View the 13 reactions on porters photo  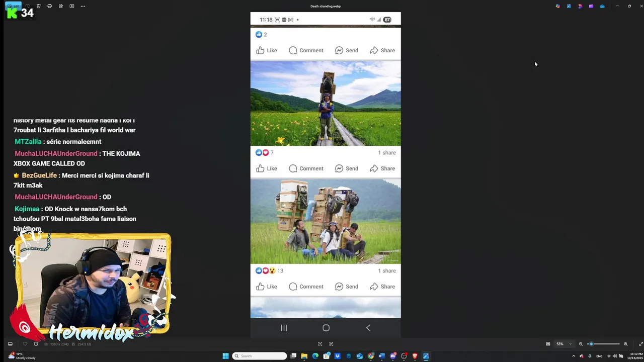point(269,270)
